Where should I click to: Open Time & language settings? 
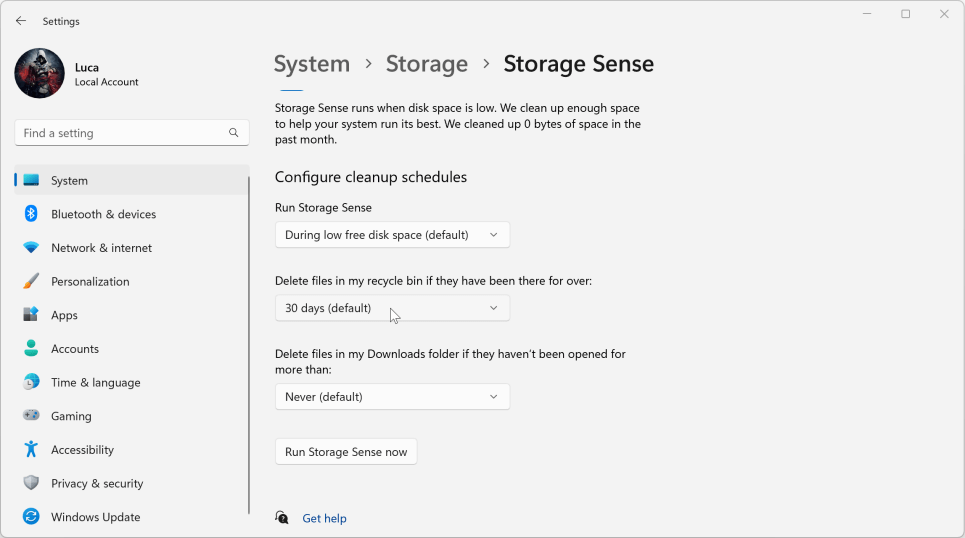95,382
